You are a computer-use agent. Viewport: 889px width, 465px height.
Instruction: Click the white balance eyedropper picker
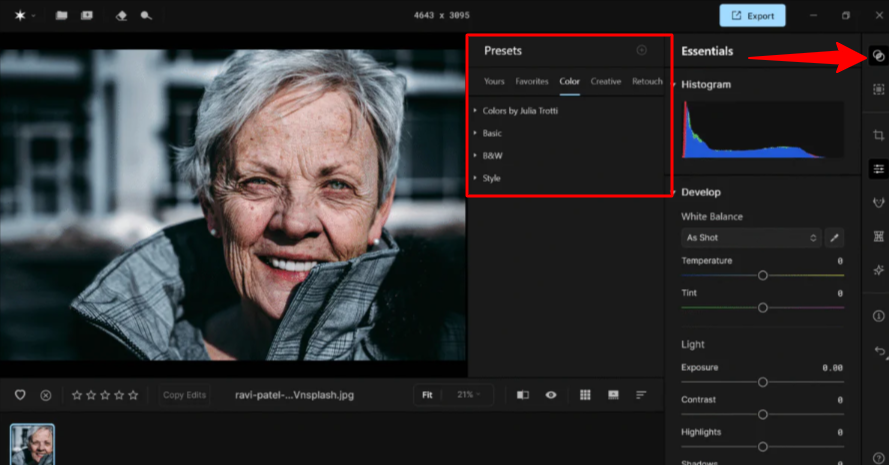point(834,238)
